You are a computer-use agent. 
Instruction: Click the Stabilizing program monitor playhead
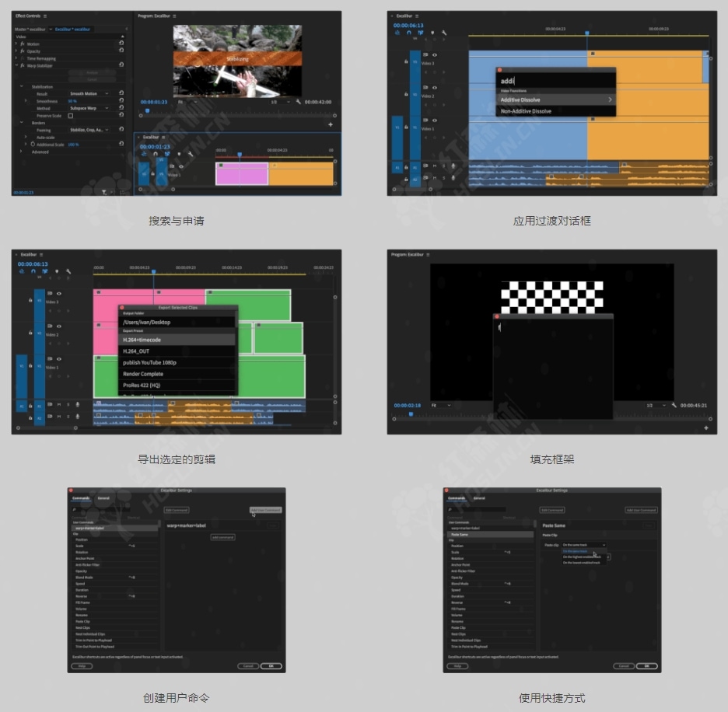point(148,111)
